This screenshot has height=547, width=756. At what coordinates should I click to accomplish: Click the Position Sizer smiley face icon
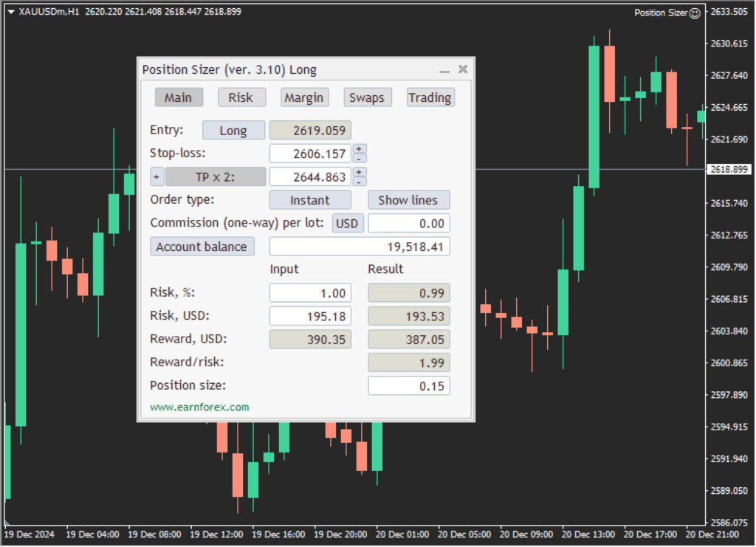[695, 13]
